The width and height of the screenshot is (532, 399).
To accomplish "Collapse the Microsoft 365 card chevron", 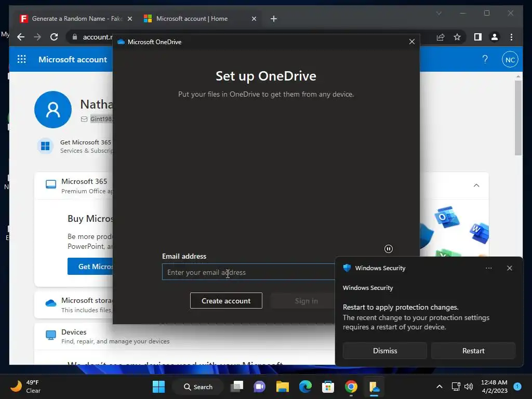I will pyautogui.click(x=476, y=185).
